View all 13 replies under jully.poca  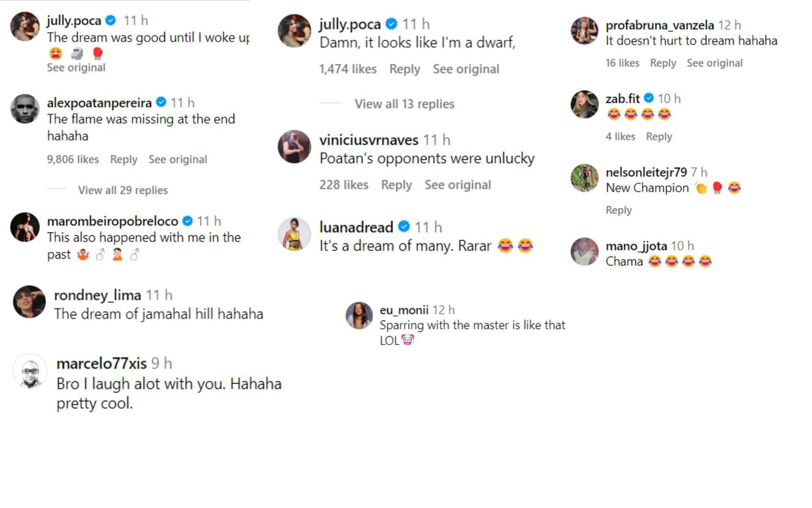tap(402, 104)
